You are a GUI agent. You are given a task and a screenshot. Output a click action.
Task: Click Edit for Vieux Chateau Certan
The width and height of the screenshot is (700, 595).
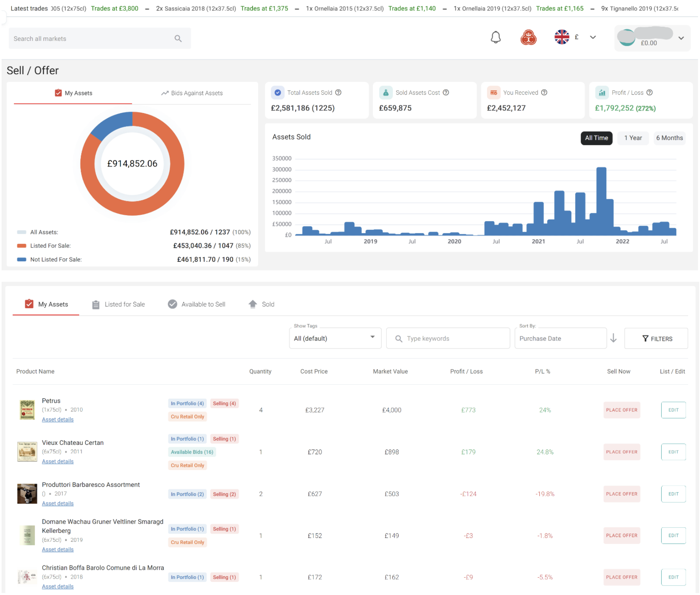[x=673, y=452]
